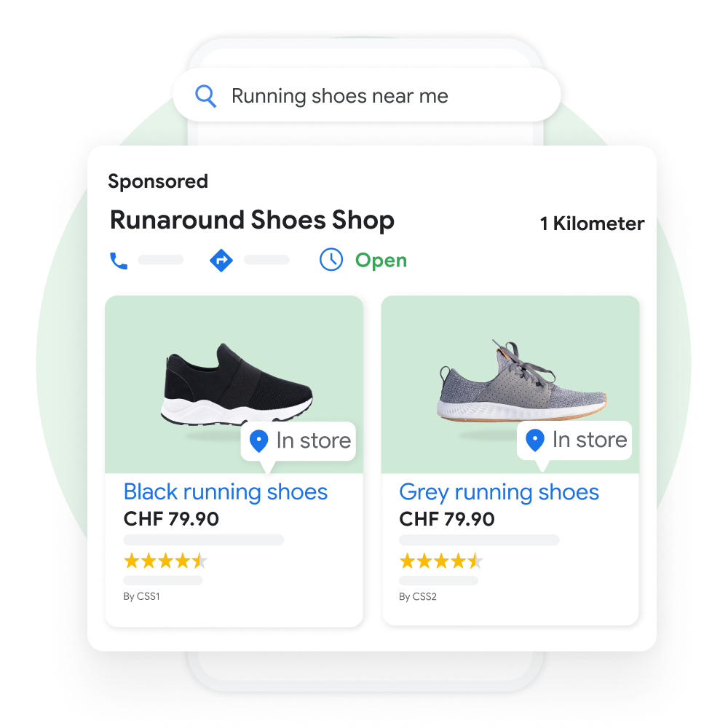Screen dimensions: 728x728
Task: Click the By CSS1 label
Action: (x=142, y=597)
